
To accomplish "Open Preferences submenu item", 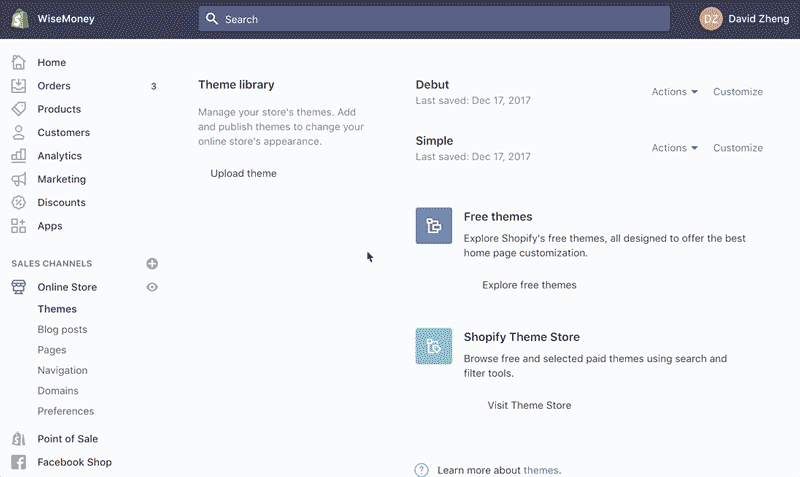I will (x=66, y=411).
